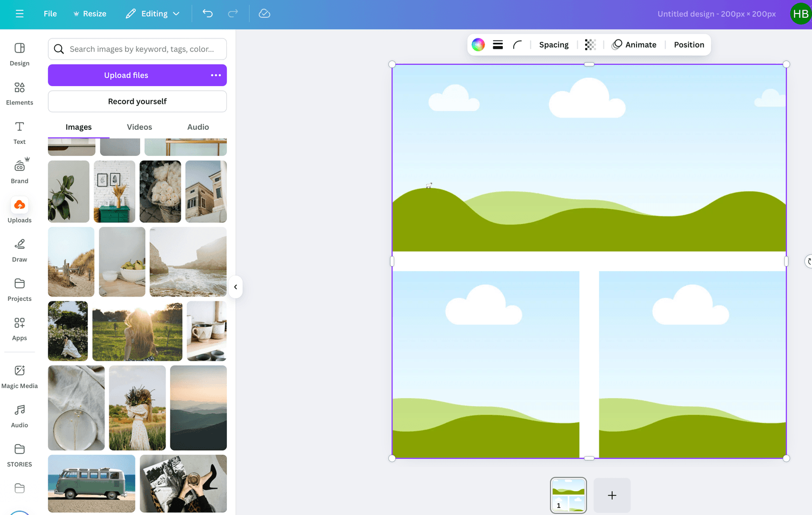
Task: Open the Brand sidebar panel
Action: tap(19, 172)
